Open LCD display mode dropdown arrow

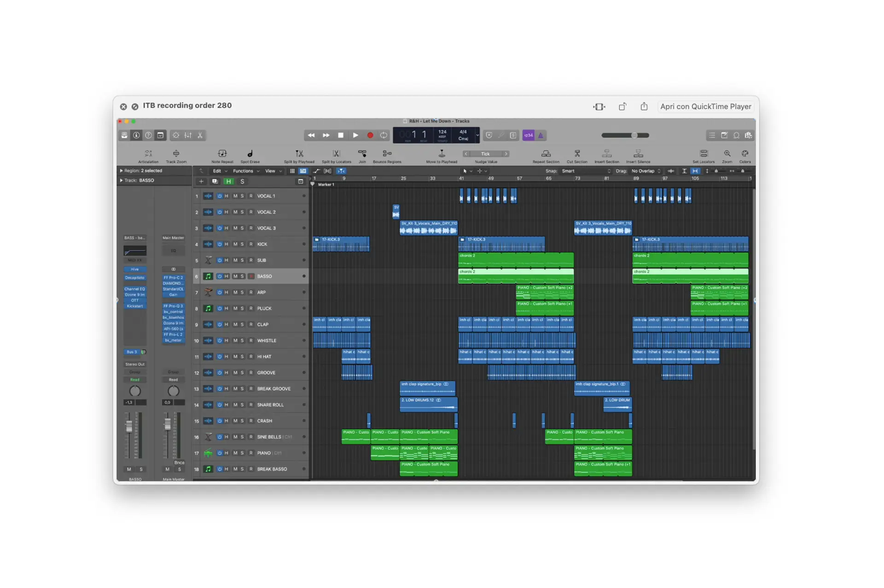tap(477, 135)
